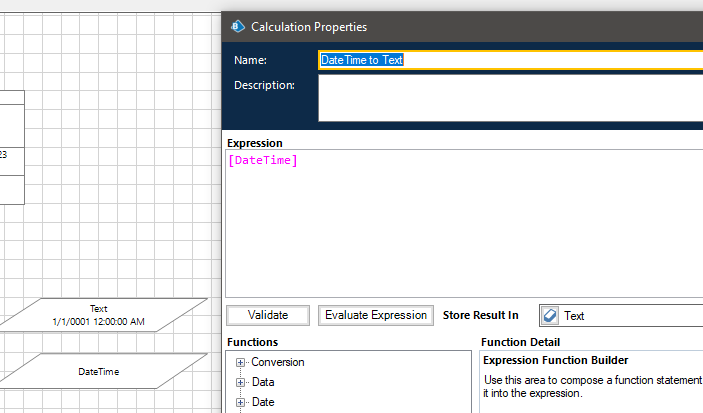This screenshot has width=703, height=413.
Task: Select the Data category label
Action: point(263,382)
